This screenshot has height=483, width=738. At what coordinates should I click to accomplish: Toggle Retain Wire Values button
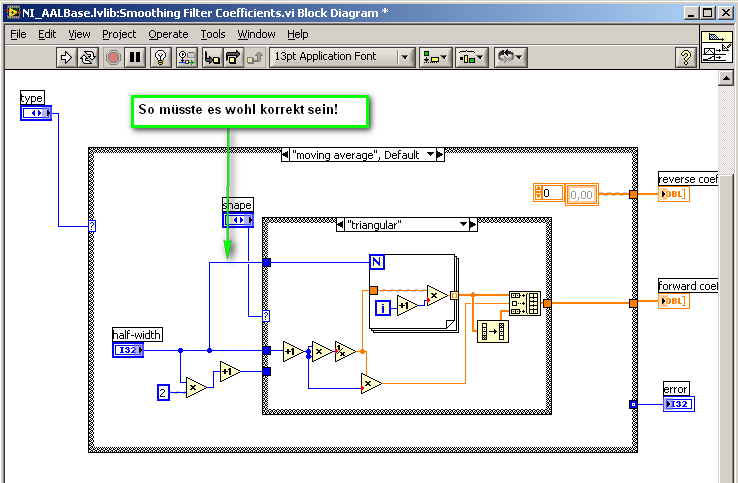(186, 57)
